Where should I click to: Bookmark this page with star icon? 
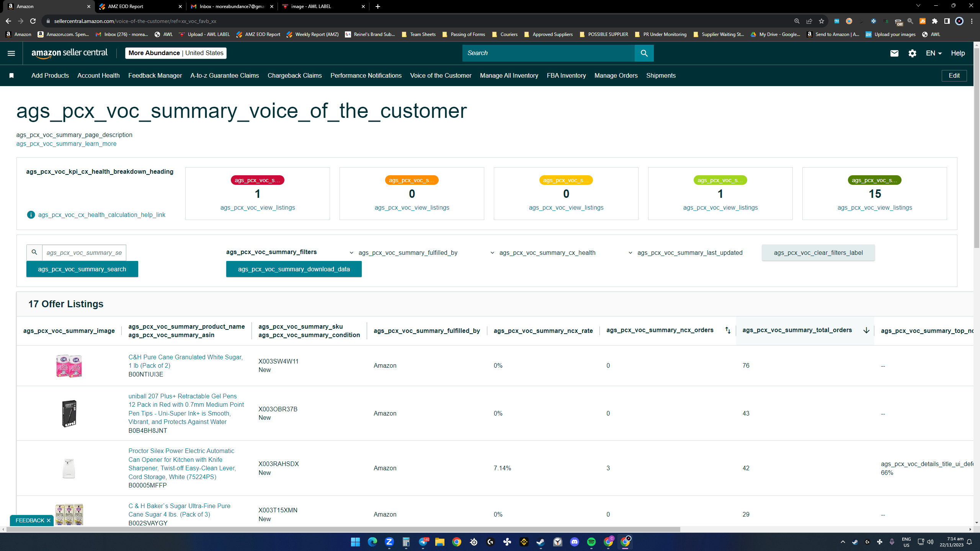tap(821, 21)
